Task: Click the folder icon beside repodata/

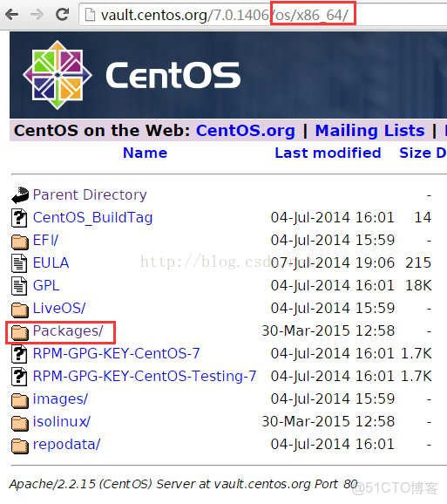Action: 20,446
